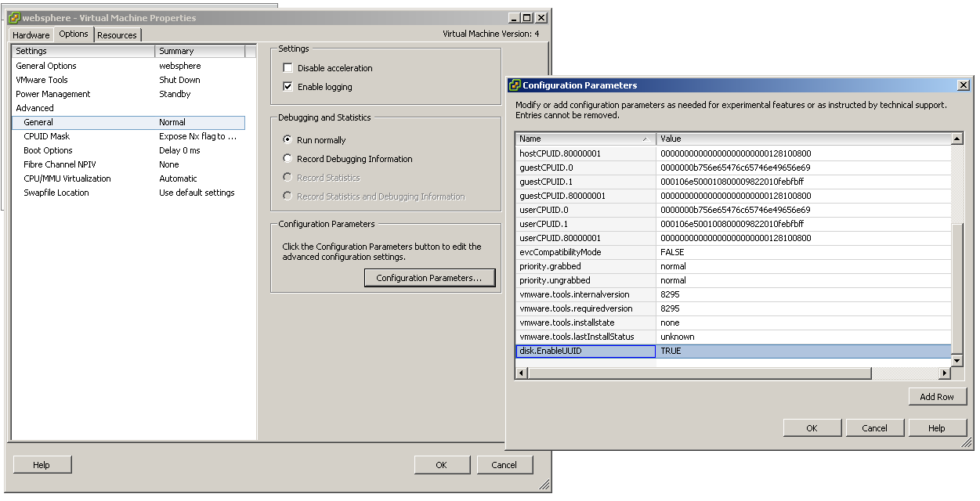Switch to the Hardware tab
980x501 pixels.
click(31, 34)
